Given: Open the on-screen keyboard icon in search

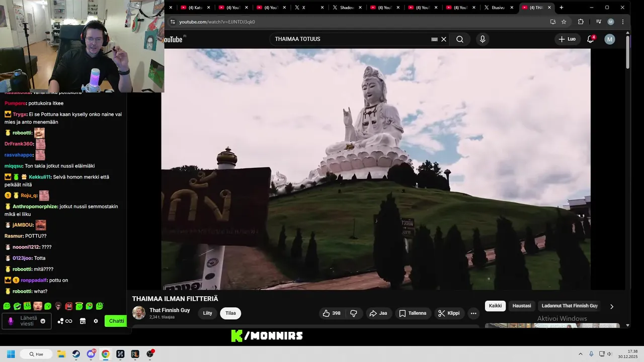Looking at the screenshot, I should [434, 39].
